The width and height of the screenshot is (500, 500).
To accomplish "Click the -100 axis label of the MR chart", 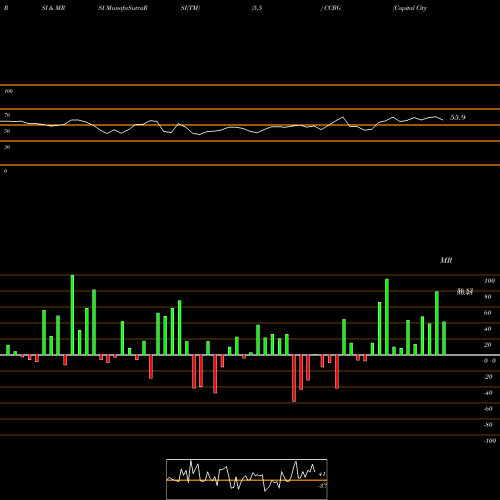I will 490,441.
